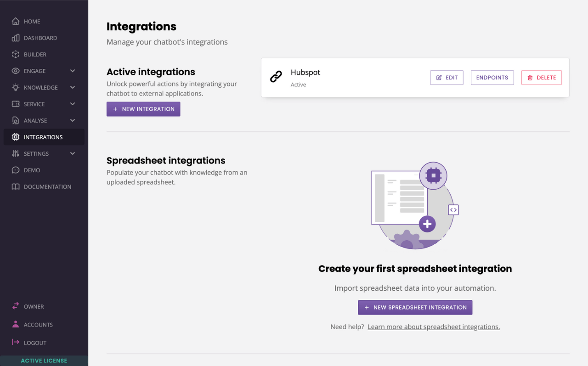Open Accounts using the person icon

[x=15, y=325]
